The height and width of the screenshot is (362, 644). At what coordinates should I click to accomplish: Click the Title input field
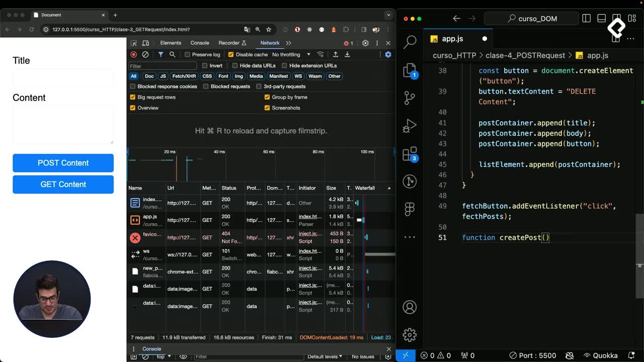[x=63, y=78]
